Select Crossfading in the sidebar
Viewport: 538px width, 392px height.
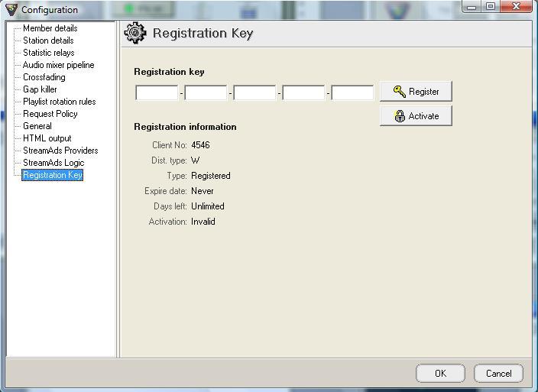tap(44, 77)
